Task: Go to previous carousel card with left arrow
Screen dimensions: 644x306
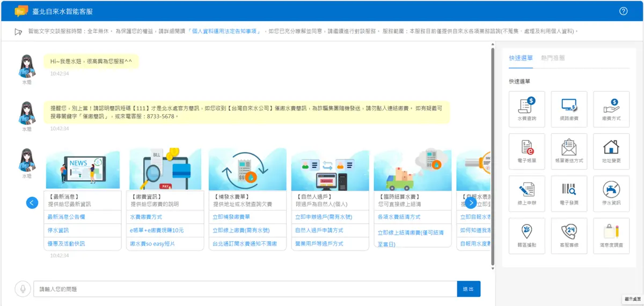Action: pos(32,203)
